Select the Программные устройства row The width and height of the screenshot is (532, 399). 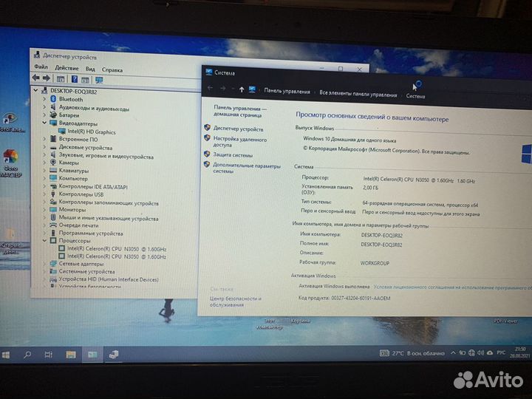tap(91, 233)
